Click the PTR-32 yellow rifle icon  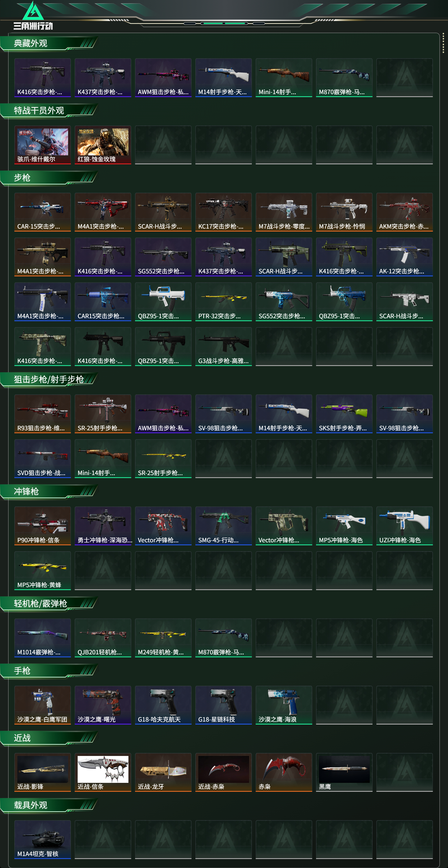(223, 301)
